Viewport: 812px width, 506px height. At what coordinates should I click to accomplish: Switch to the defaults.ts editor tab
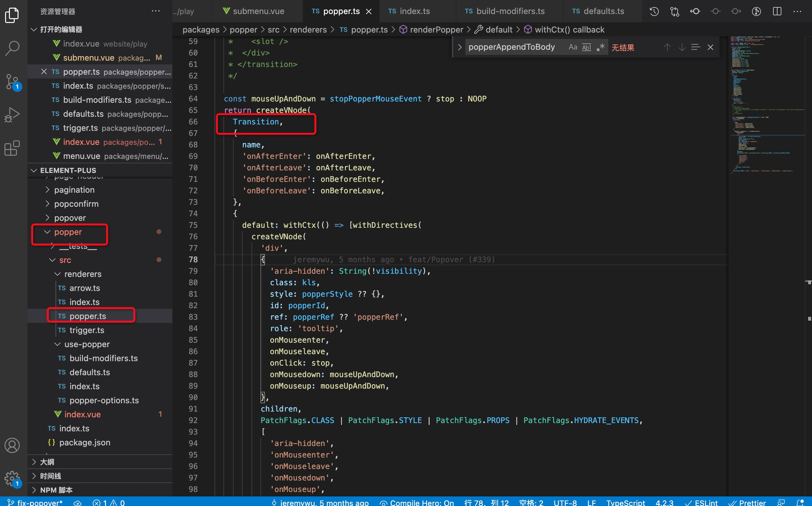click(603, 11)
